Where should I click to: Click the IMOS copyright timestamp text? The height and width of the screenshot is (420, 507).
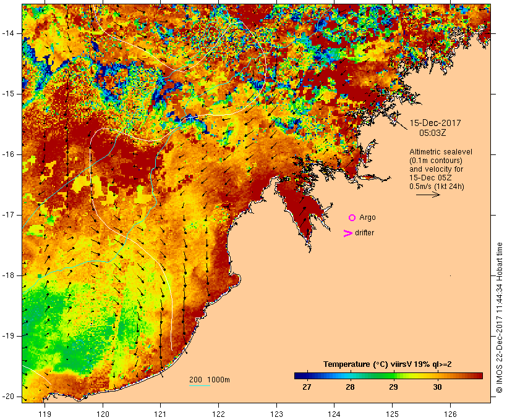(499, 318)
